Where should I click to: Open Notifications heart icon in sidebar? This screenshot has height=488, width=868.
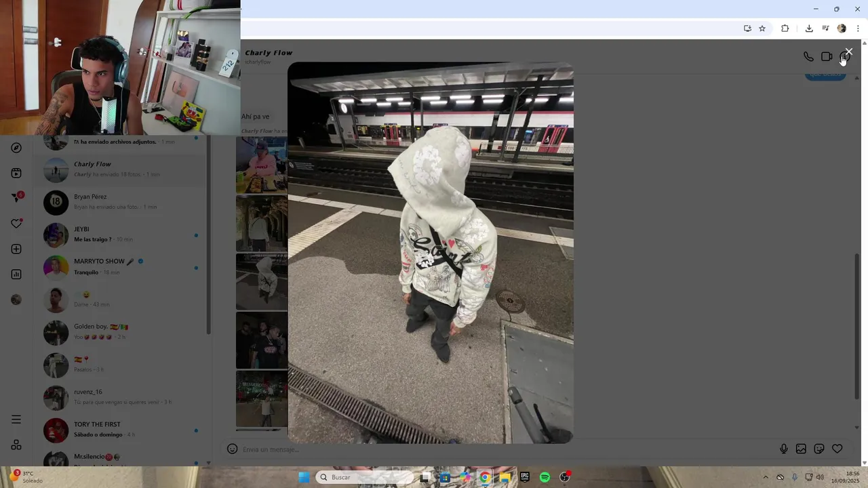coord(16,223)
